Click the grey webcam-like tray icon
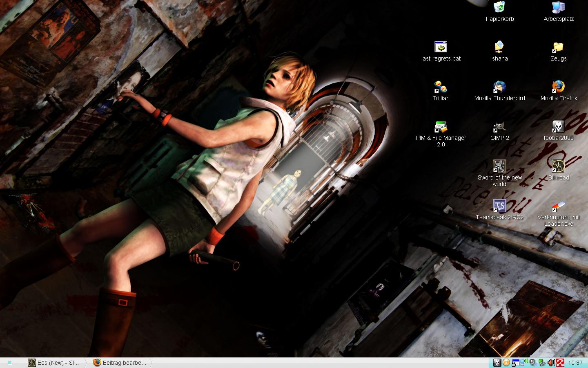The image size is (588, 368). [x=533, y=363]
